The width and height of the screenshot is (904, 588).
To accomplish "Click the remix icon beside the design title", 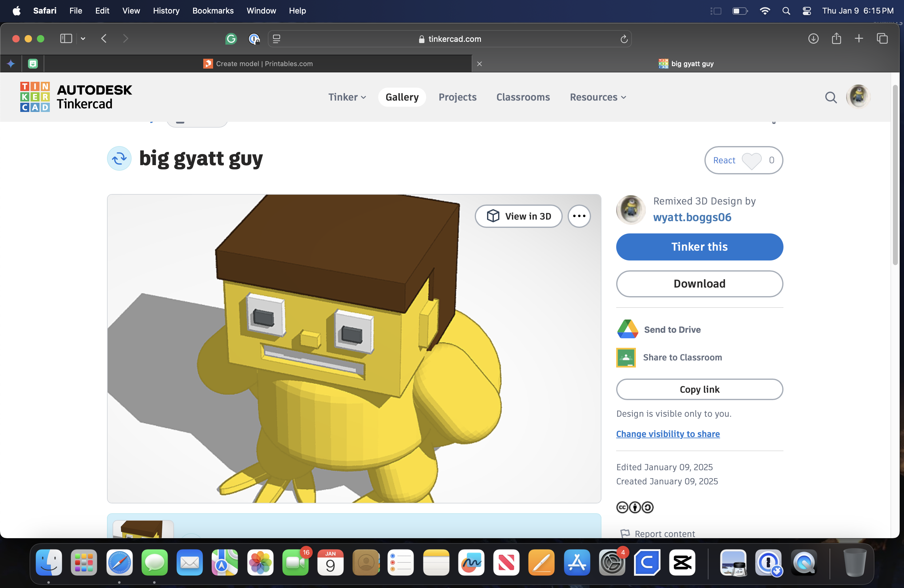I will (119, 158).
